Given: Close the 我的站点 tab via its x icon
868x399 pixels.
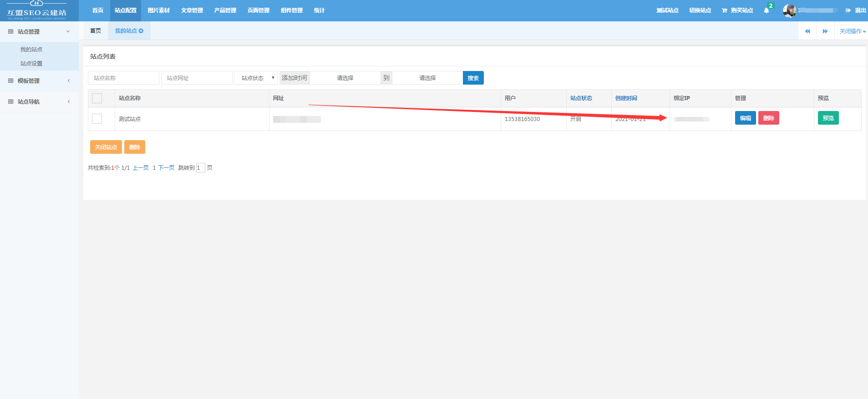Looking at the screenshot, I should tap(141, 31).
